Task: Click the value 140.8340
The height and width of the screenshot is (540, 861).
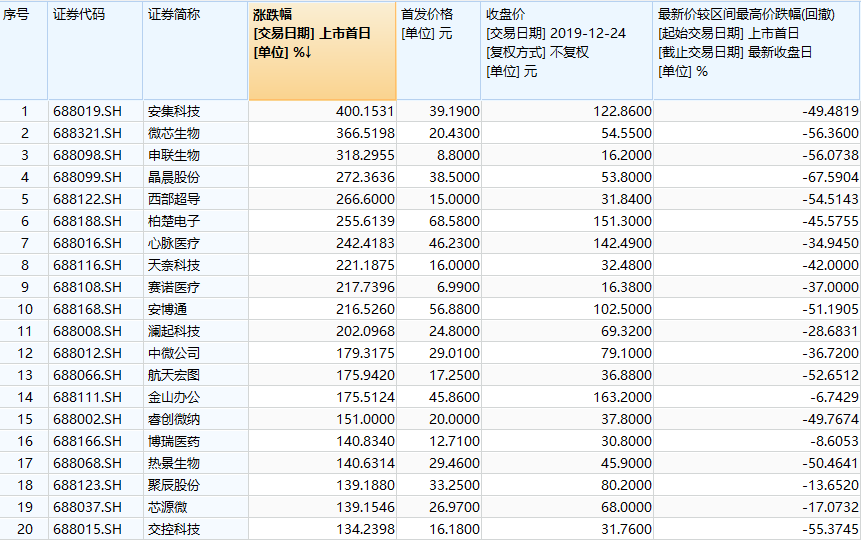Action: point(365,441)
